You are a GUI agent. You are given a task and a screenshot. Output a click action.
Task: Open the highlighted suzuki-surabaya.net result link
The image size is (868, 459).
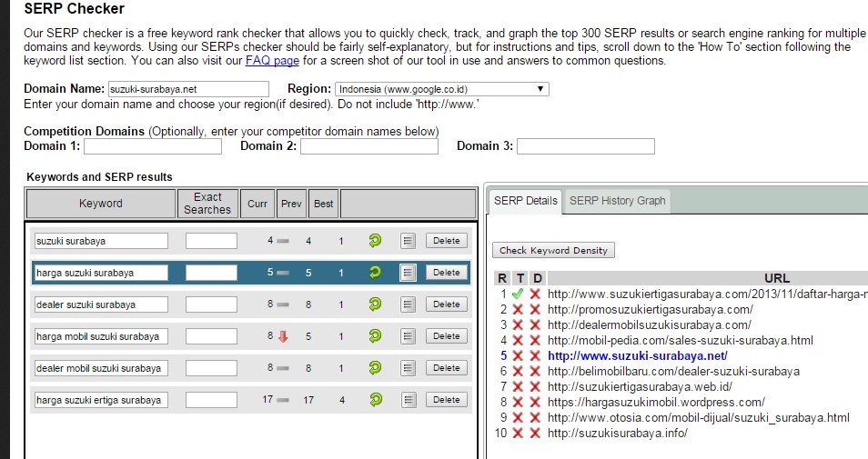[x=638, y=356]
